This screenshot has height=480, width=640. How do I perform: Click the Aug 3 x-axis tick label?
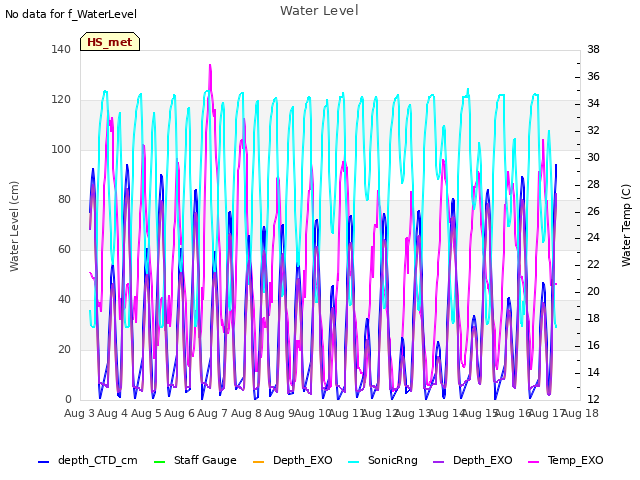pyautogui.click(x=79, y=413)
